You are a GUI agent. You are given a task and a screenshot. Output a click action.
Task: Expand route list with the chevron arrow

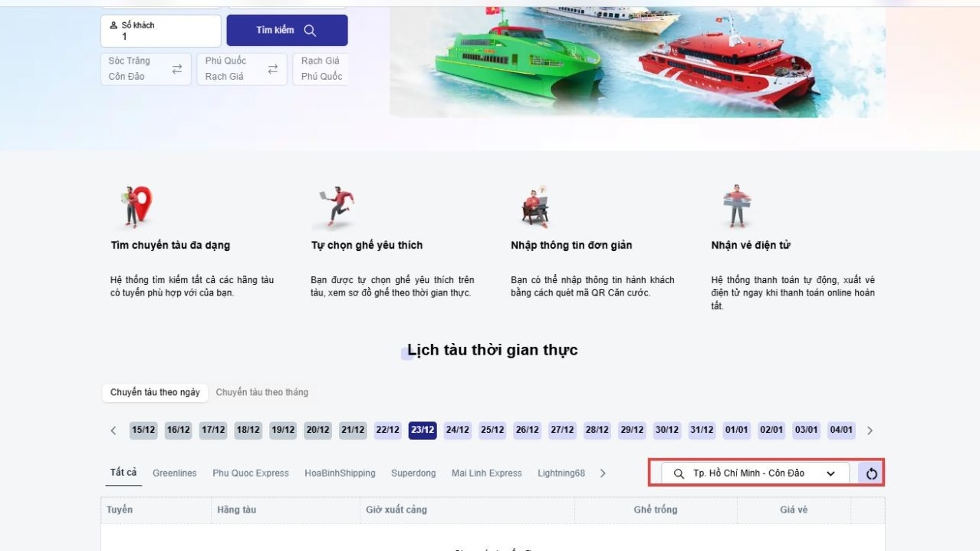[830, 473]
